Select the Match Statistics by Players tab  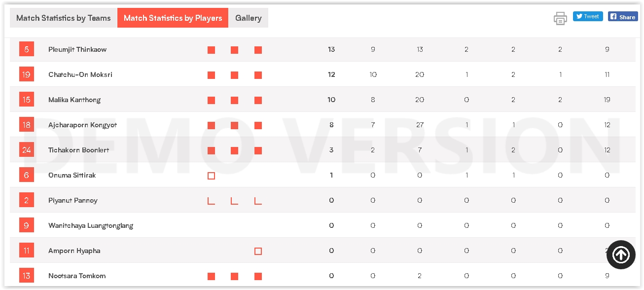click(173, 18)
